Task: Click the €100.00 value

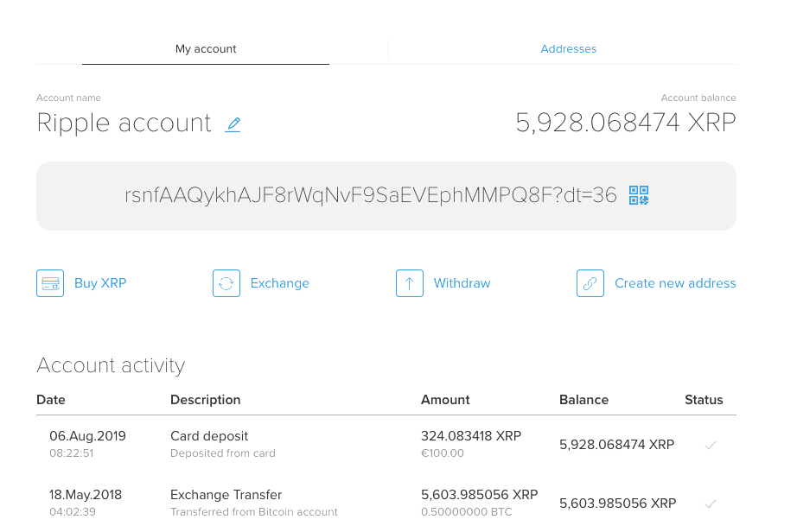Action: 443,453
